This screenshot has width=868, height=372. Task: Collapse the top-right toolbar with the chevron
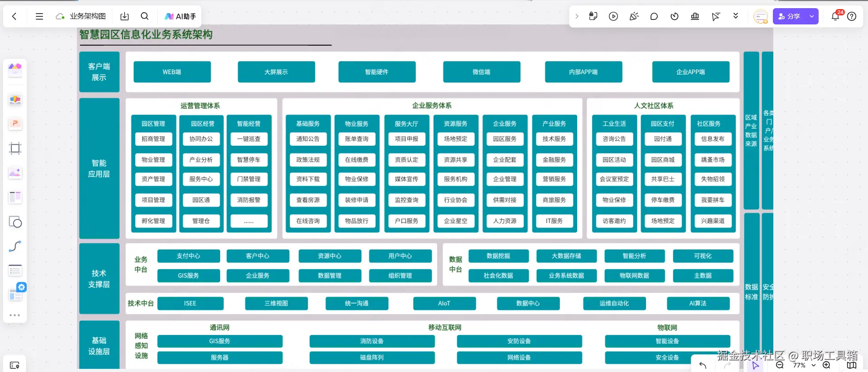(577, 16)
